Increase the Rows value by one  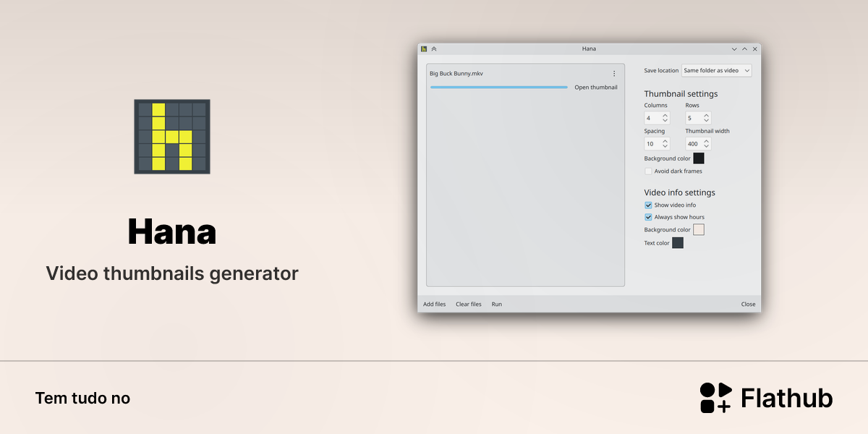(x=706, y=115)
